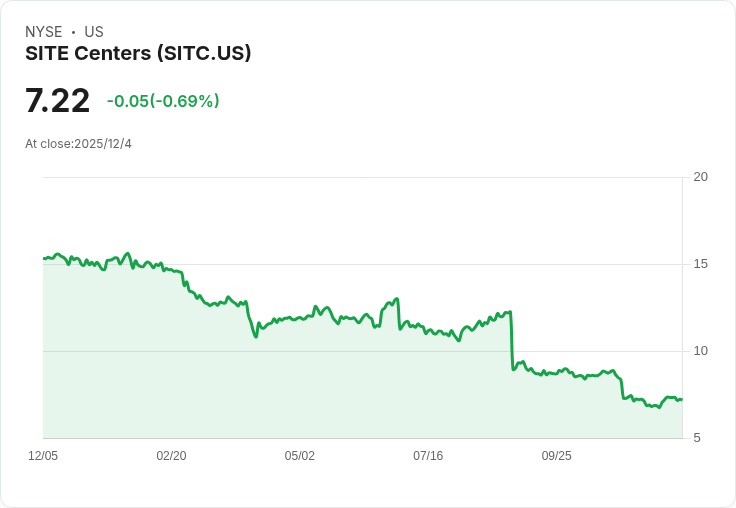The height and width of the screenshot is (508, 736).
Task: Click the US market label
Action: [x=94, y=32]
